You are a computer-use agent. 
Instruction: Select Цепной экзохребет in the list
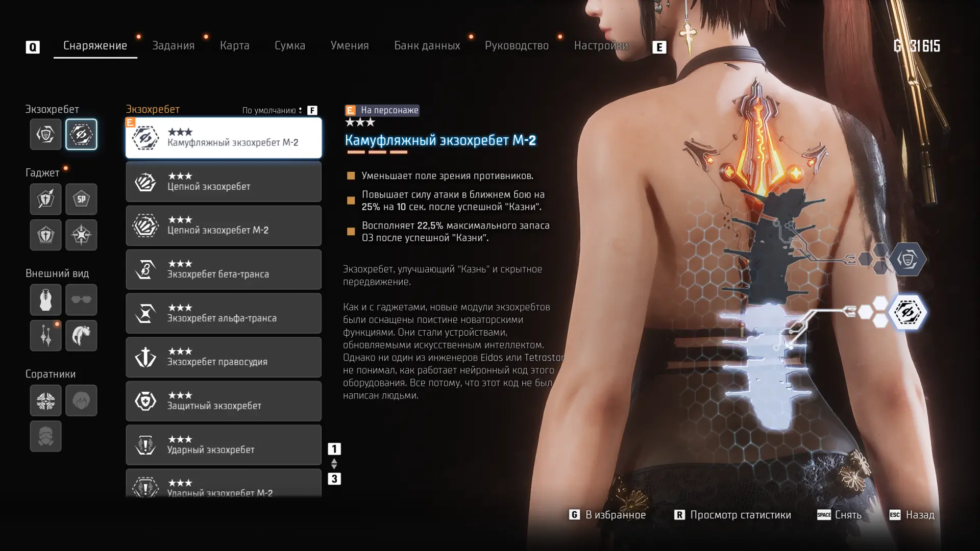point(224,182)
